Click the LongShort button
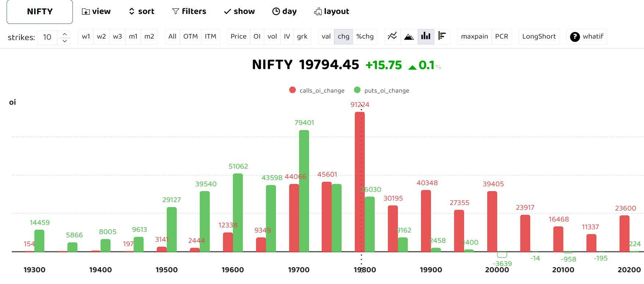This screenshot has height=284, width=644. pos(539,36)
